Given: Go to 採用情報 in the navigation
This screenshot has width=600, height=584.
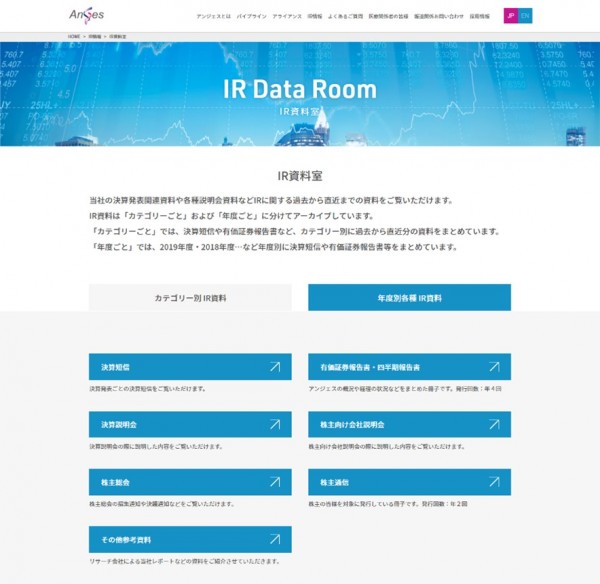Looking at the screenshot, I should [479, 17].
